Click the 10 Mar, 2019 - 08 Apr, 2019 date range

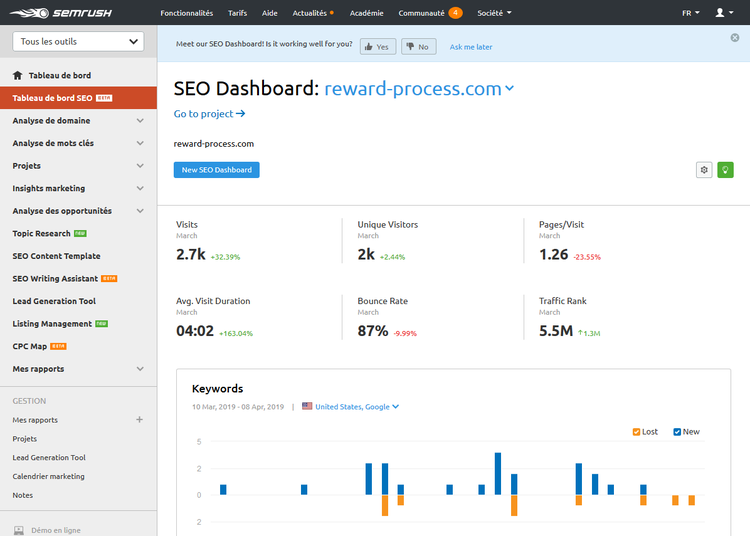[x=238, y=407]
